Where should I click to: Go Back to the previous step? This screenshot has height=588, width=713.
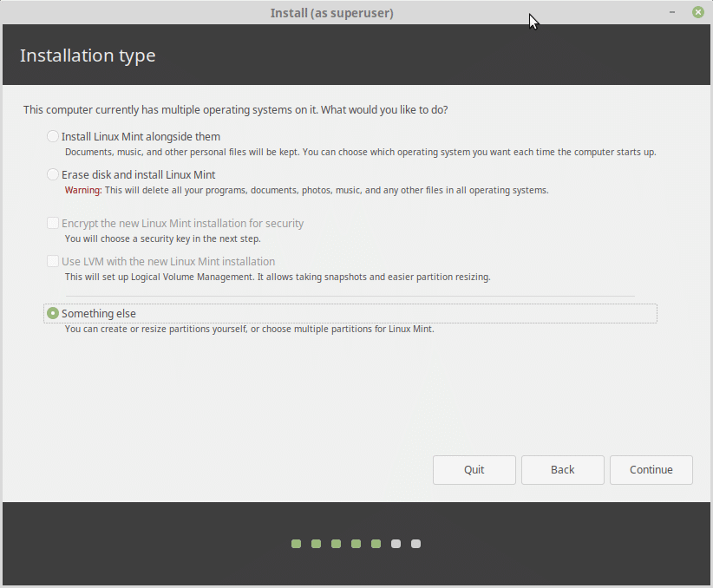[562, 470]
